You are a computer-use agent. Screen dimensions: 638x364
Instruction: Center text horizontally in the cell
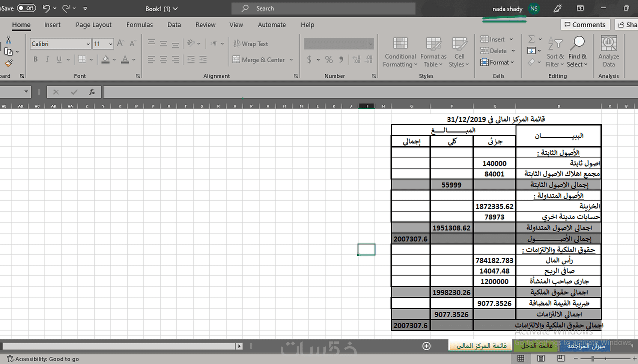tap(163, 59)
